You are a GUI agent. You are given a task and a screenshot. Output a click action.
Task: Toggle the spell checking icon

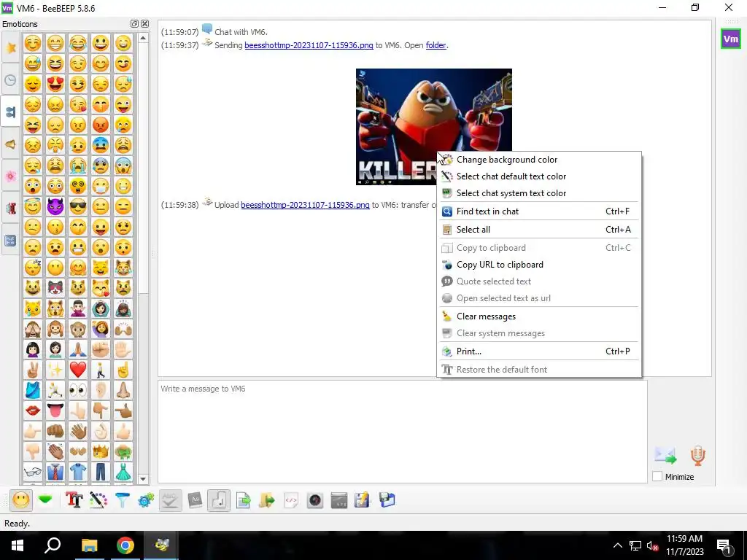click(x=171, y=500)
